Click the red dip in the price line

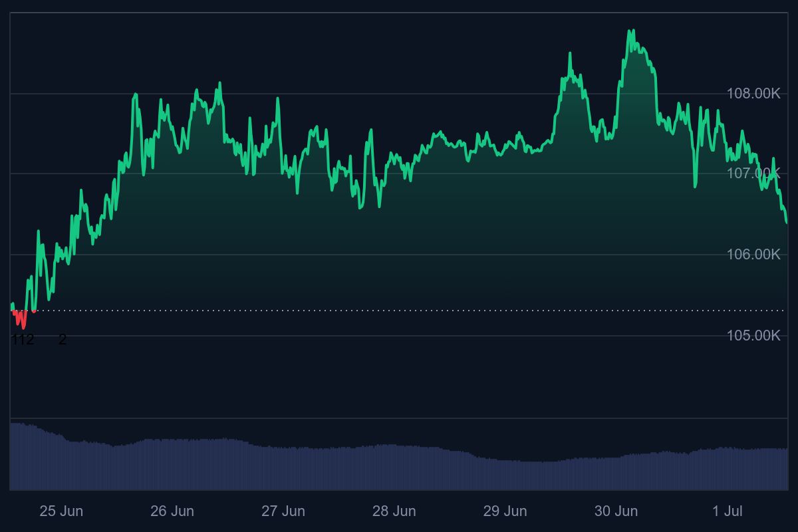tap(22, 319)
